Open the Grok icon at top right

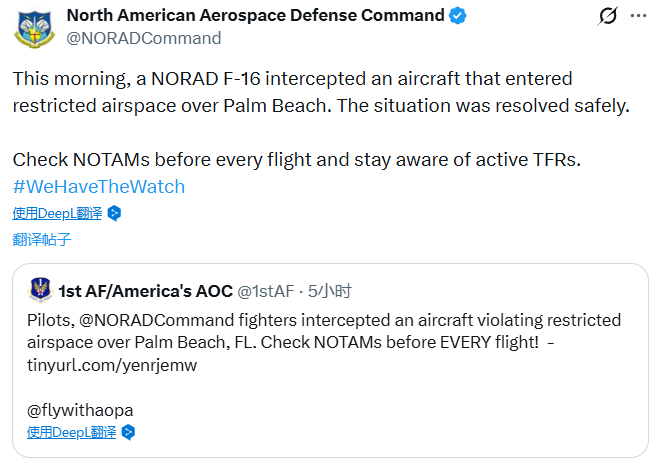tap(607, 16)
